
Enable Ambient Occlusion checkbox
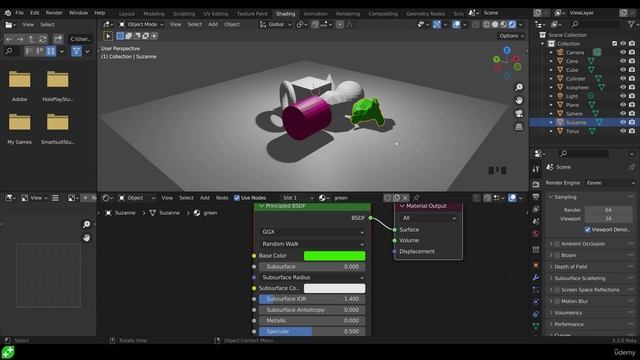557,244
